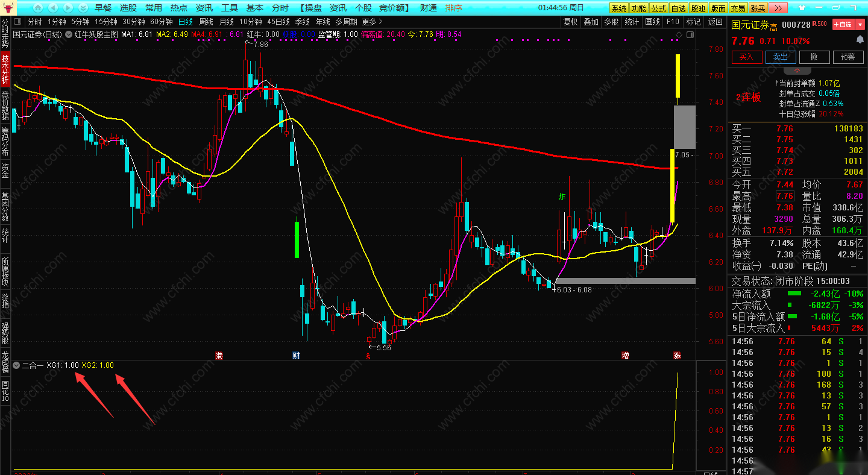Click the blue 卖出 sell button

(781, 57)
